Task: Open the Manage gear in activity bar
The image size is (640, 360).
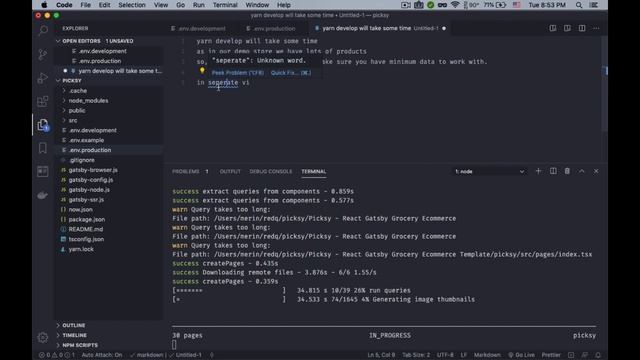Action: coord(43,338)
